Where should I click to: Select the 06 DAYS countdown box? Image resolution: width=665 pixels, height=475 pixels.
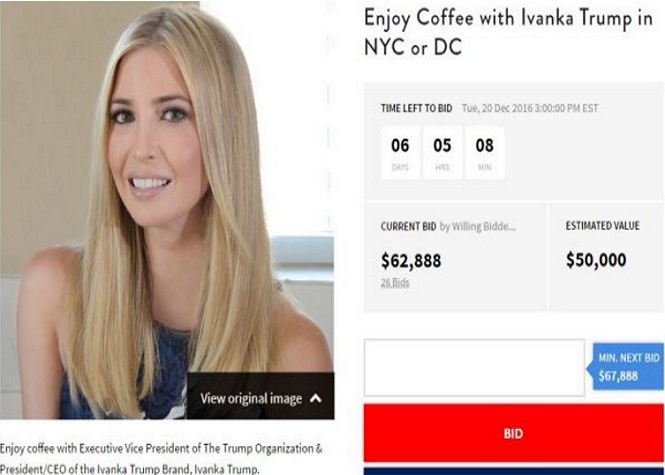pyautogui.click(x=400, y=153)
